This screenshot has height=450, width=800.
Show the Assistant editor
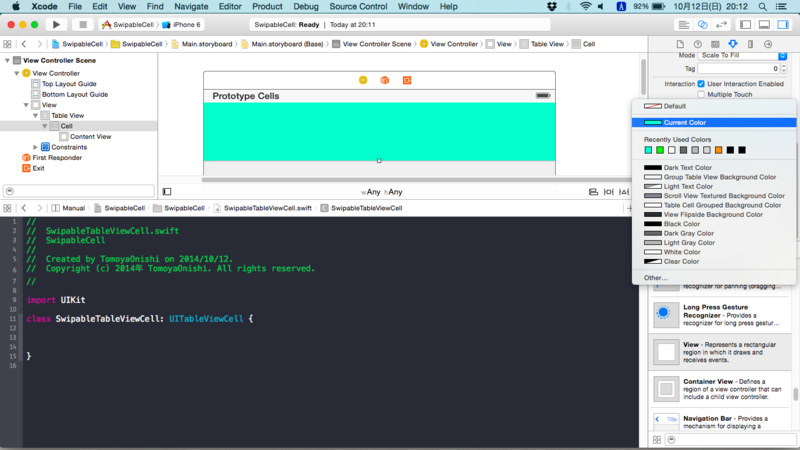coord(703,24)
